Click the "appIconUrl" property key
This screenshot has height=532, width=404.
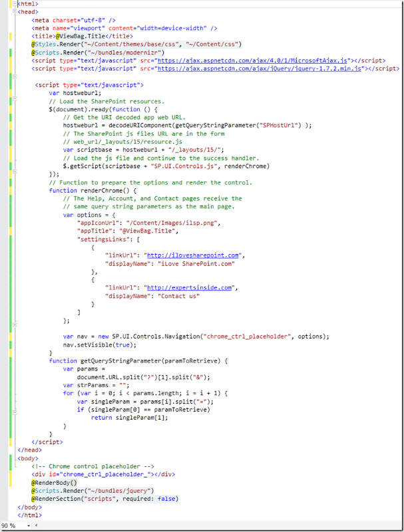coord(98,223)
